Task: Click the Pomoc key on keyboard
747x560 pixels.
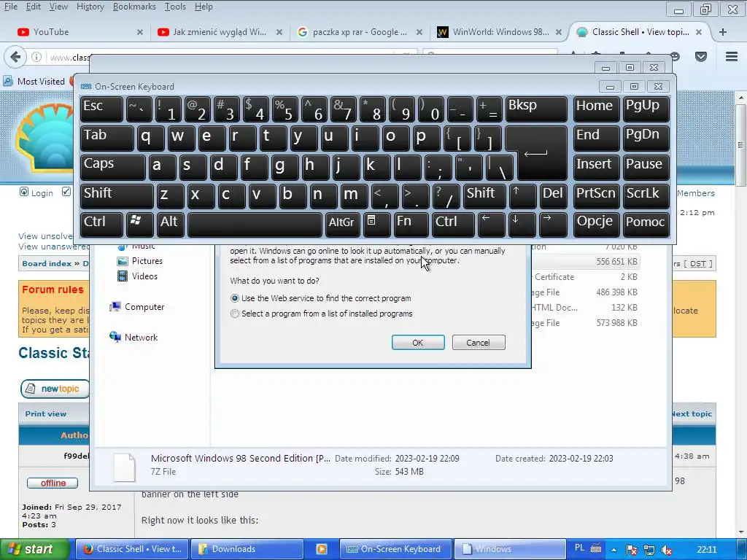Action: 646,225
